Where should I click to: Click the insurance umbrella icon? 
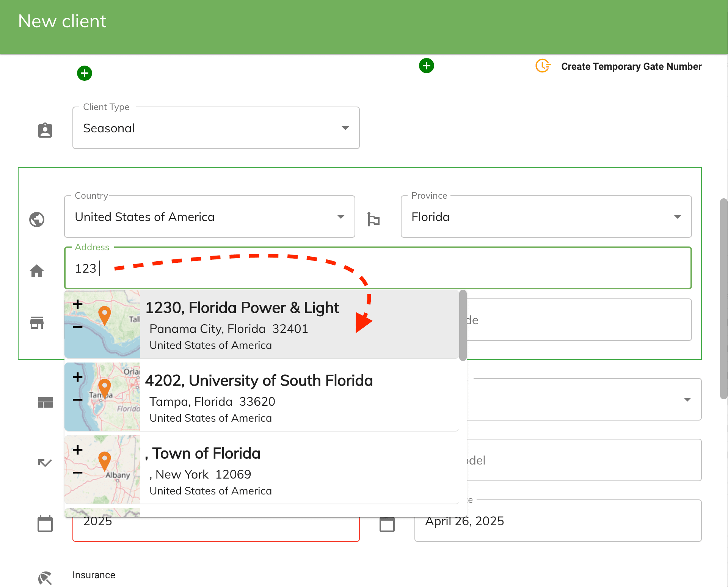45,578
